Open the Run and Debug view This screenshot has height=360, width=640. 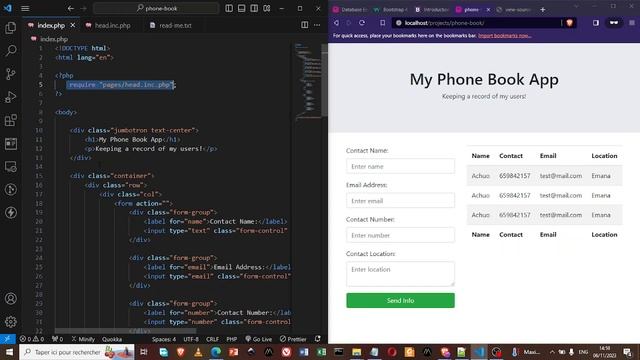[11, 97]
